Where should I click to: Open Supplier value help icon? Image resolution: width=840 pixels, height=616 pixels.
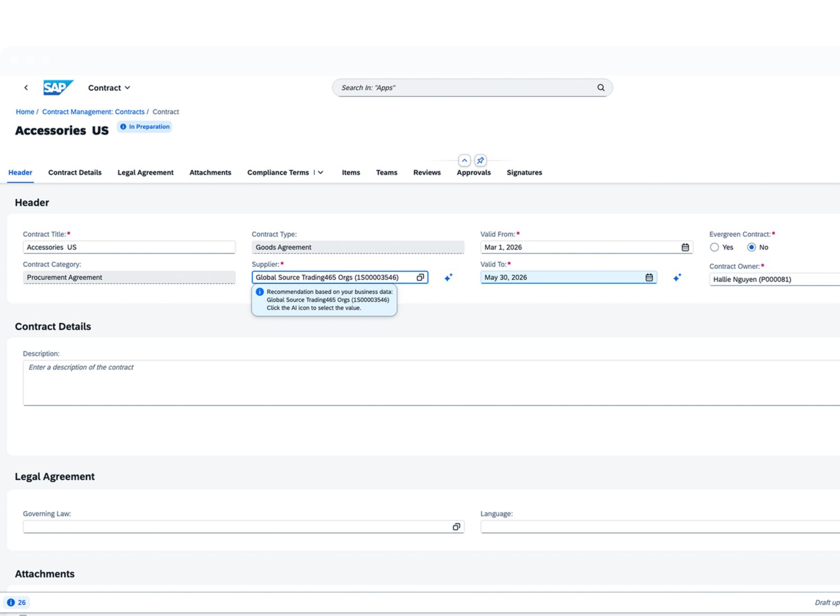[x=421, y=277]
